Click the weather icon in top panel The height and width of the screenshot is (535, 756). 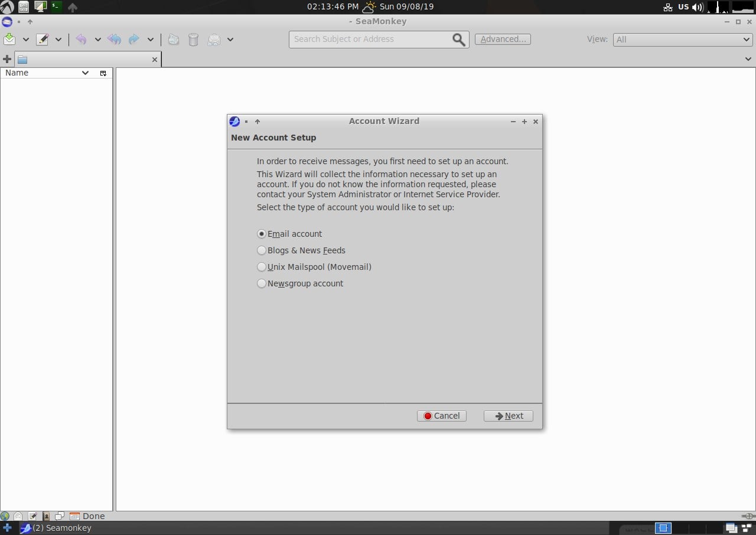point(369,7)
